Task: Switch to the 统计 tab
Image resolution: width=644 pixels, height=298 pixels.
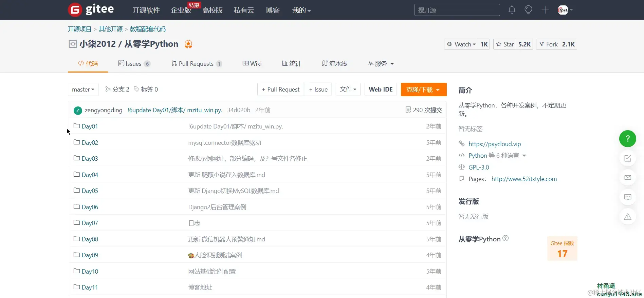Action: 292,64
